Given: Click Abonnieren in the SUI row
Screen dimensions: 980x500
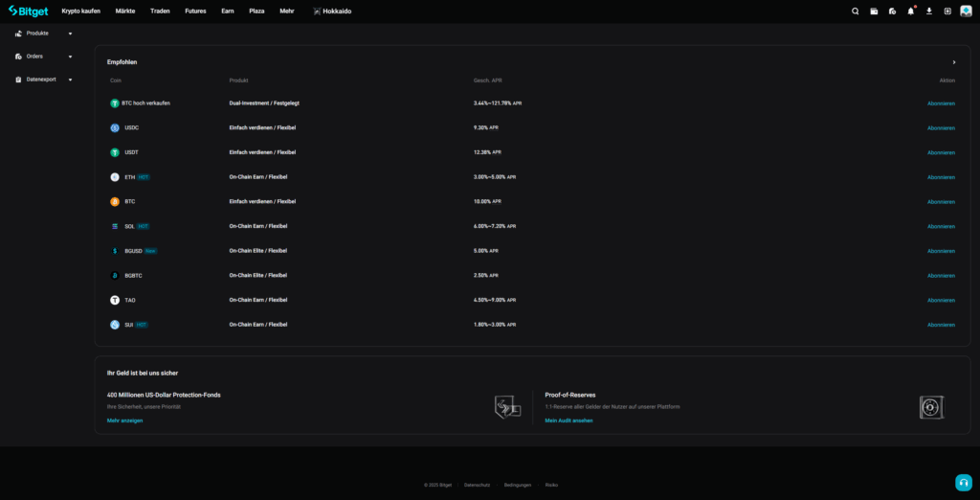Looking at the screenshot, I should pyautogui.click(x=941, y=325).
